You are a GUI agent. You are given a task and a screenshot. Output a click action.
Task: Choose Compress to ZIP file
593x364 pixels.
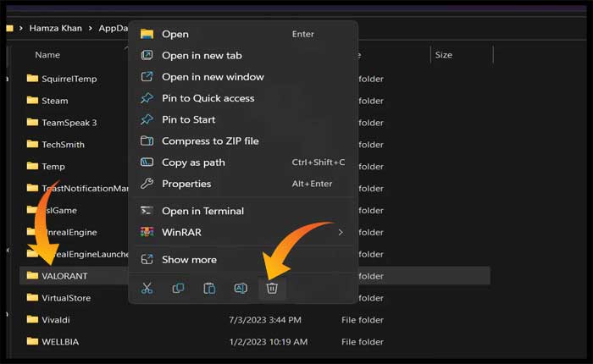click(x=210, y=141)
